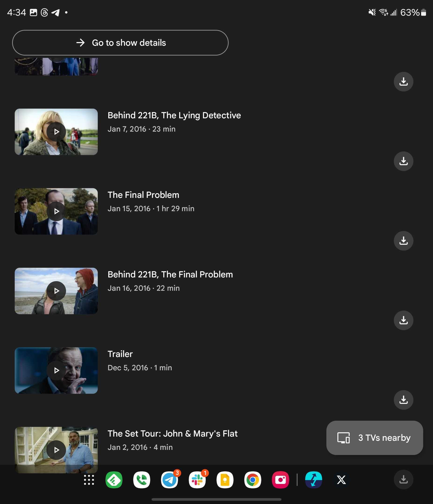
Task: Play The Set Tour: John & Mary's Flat
Action: coord(56,450)
